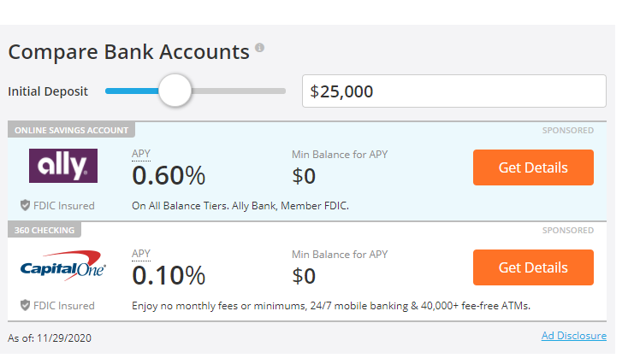Get Details for the Ally savings account
634x364 pixels.
(x=533, y=167)
